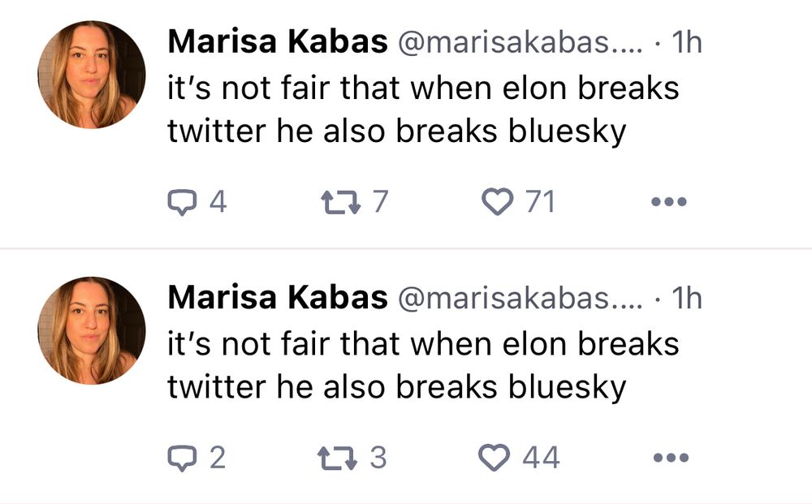Click @marisakabas handle on first post
The width and height of the screenshot is (812, 504).
coord(519,43)
